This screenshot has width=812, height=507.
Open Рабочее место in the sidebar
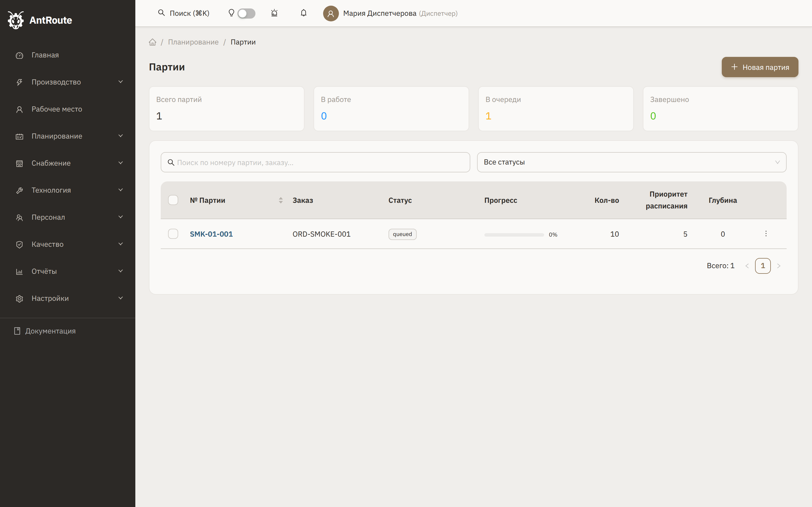click(57, 109)
